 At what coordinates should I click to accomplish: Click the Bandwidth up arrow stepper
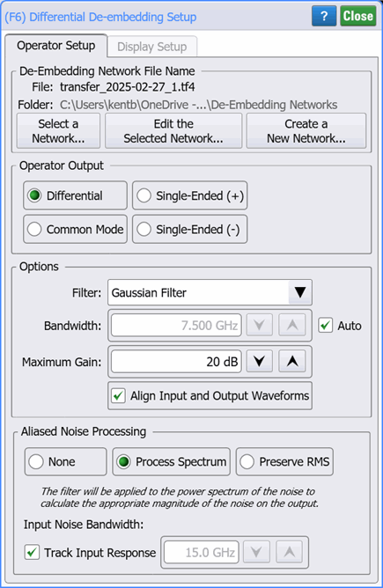click(x=291, y=325)
